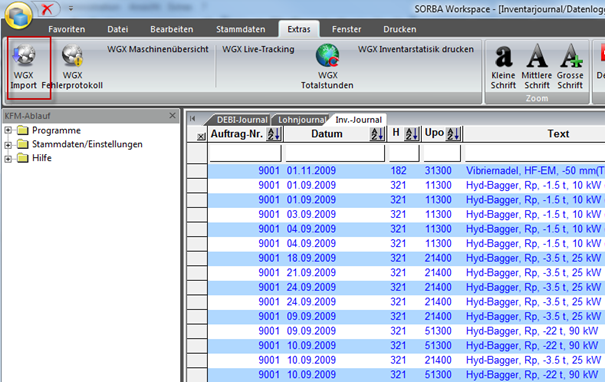The width and height of the screenshot is (605, 382).
Task: Select the Extras ribbon tab
Action: (x=299, y=29)
